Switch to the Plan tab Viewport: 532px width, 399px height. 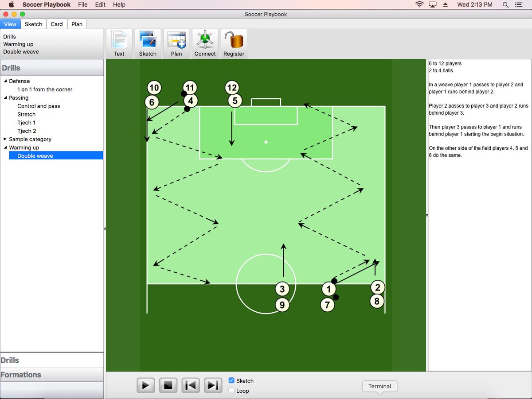(x=77, y=24)
